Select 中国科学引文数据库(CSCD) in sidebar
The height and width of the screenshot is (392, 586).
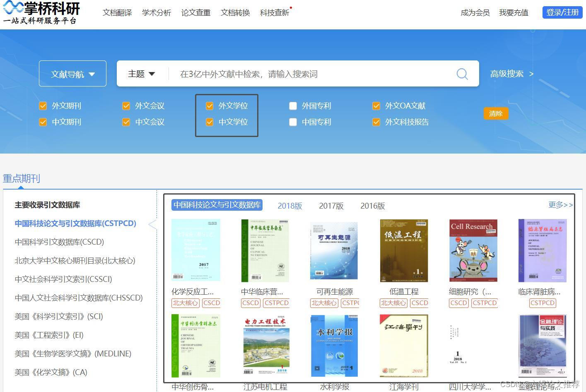(x=59, y=242)
